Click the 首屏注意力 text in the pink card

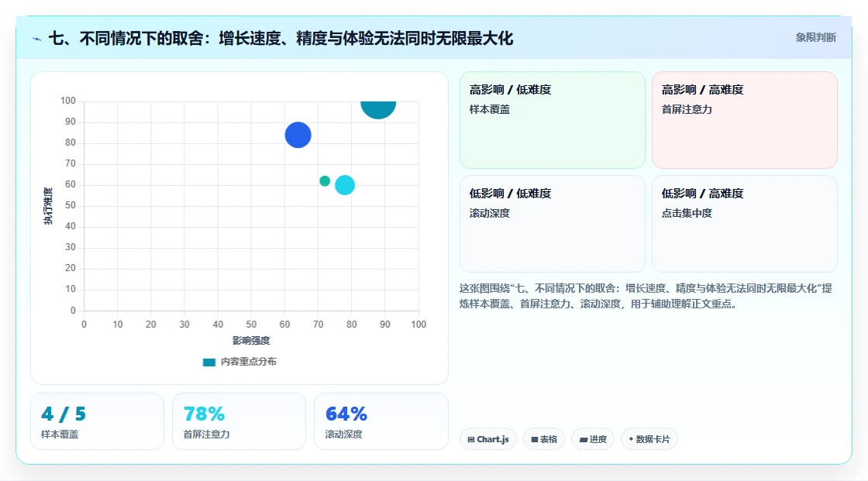click(687, 109)
